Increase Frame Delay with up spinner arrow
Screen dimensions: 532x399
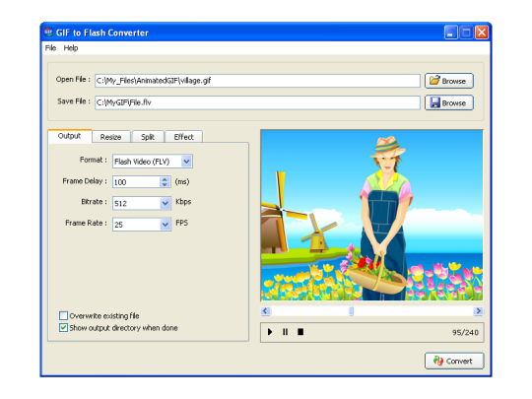click(x=165, y=179)
